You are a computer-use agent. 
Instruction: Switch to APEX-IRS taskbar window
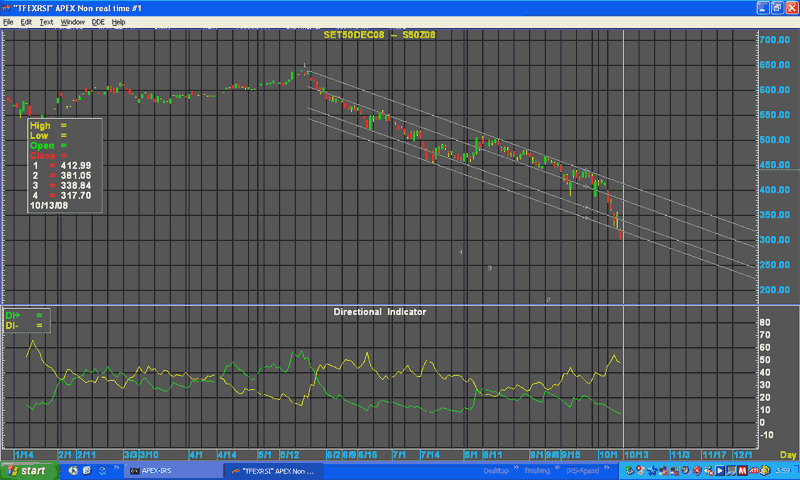[x=173, y=471]
